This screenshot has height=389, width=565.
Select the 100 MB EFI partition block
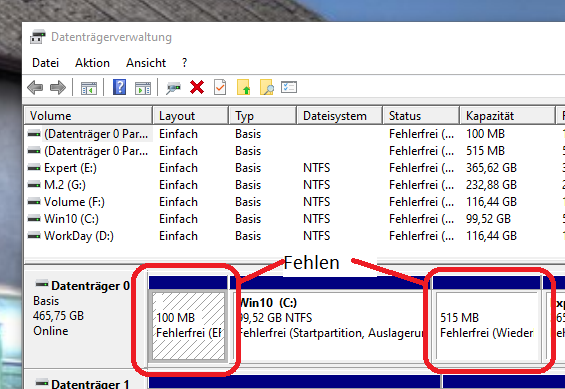tap(188, 319)
